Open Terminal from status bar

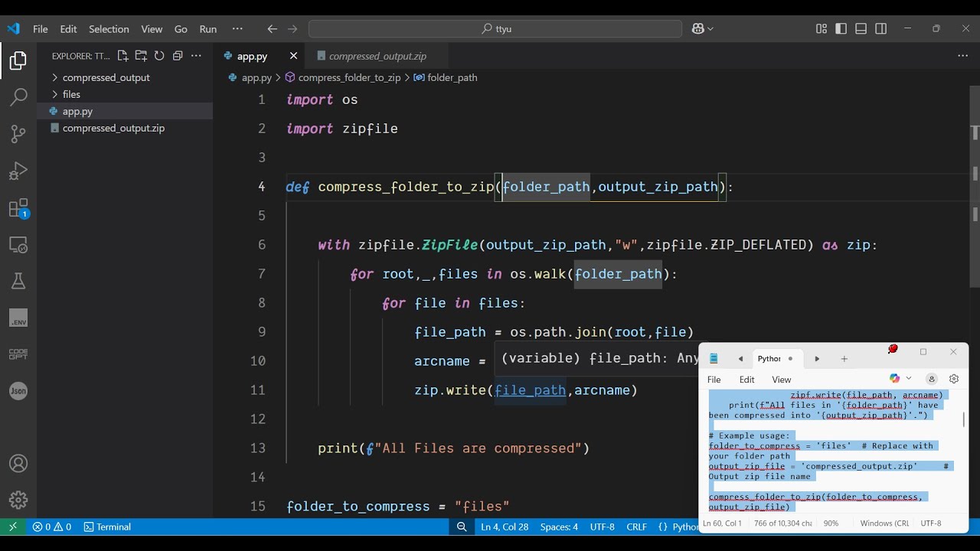point(107,527)
